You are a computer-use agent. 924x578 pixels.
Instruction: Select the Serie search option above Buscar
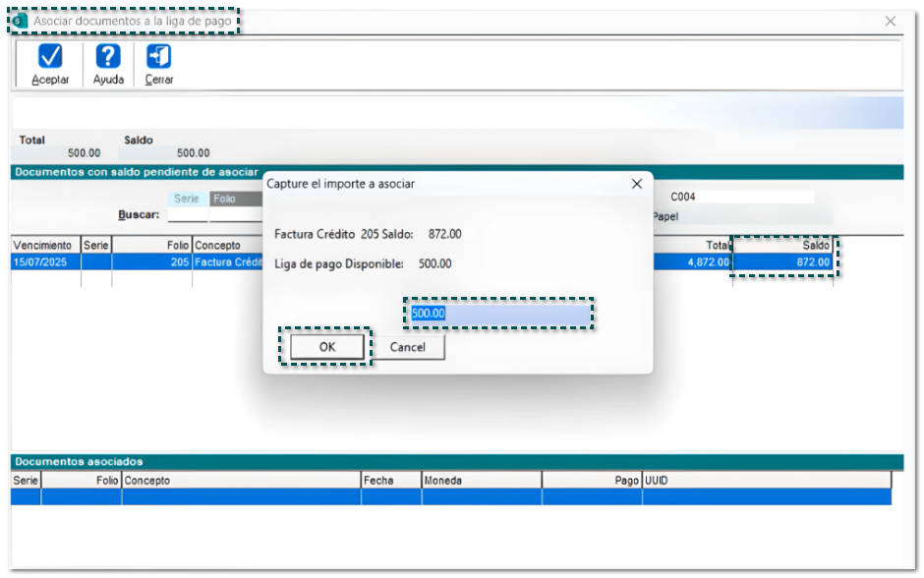[186, 199]
